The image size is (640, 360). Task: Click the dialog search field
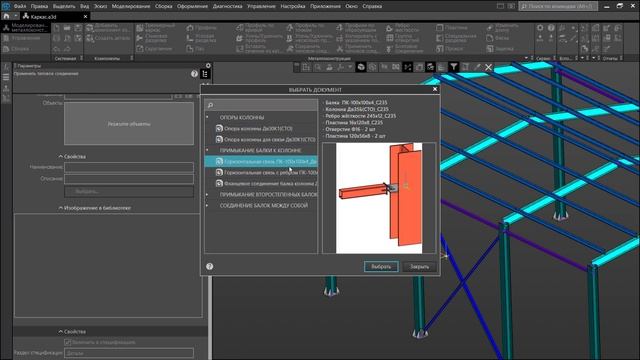[261, 105]
